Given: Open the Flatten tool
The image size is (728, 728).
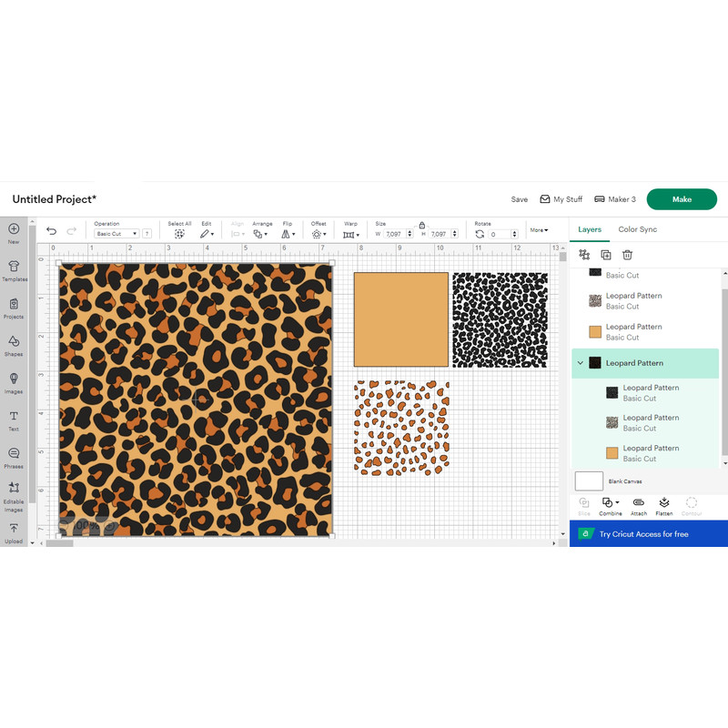Looking at the screenshot, I should (x=664, y=502).
